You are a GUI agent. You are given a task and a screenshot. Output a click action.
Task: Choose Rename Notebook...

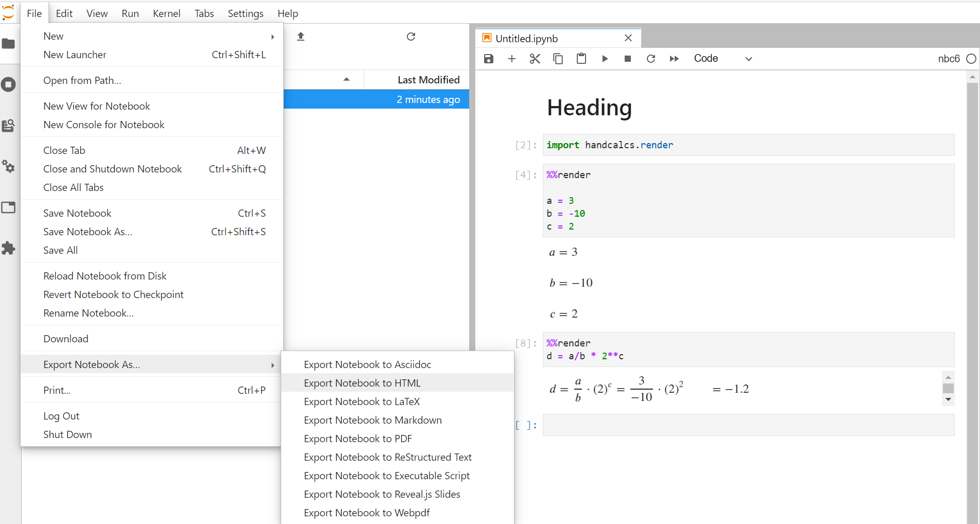tap(152, 313)
